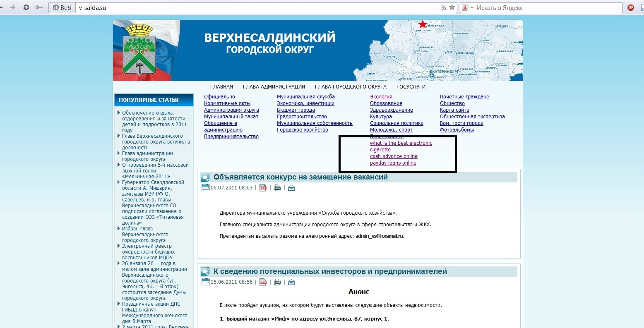Screen dimensions: 644x328
Task: Open the Adblock Plus extension icon
Action: point(631,7)
